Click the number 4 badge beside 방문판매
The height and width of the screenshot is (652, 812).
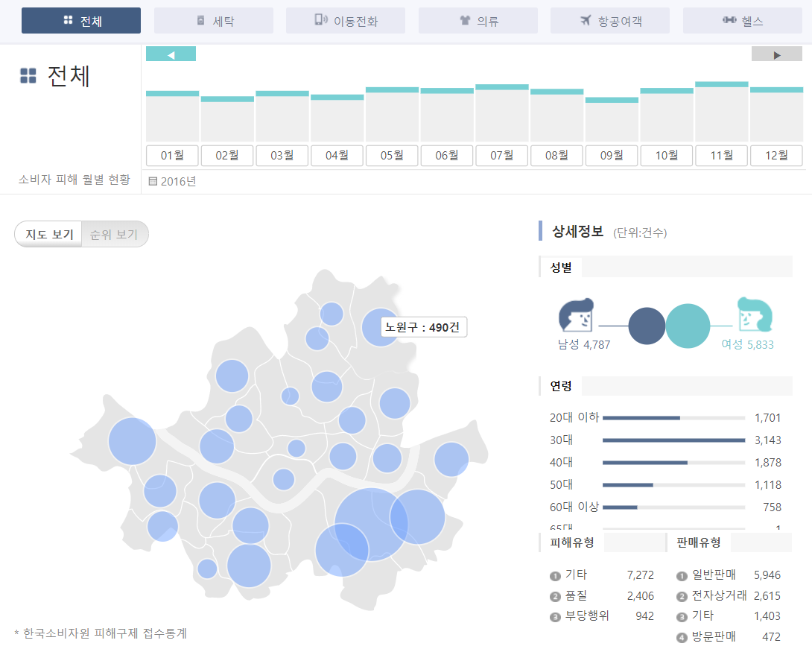682,638
